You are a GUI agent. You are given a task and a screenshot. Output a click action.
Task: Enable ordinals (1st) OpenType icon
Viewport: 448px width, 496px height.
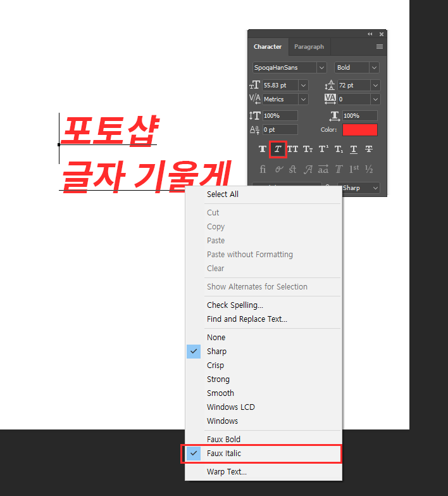pyautogui.click(x=354, y=169)
